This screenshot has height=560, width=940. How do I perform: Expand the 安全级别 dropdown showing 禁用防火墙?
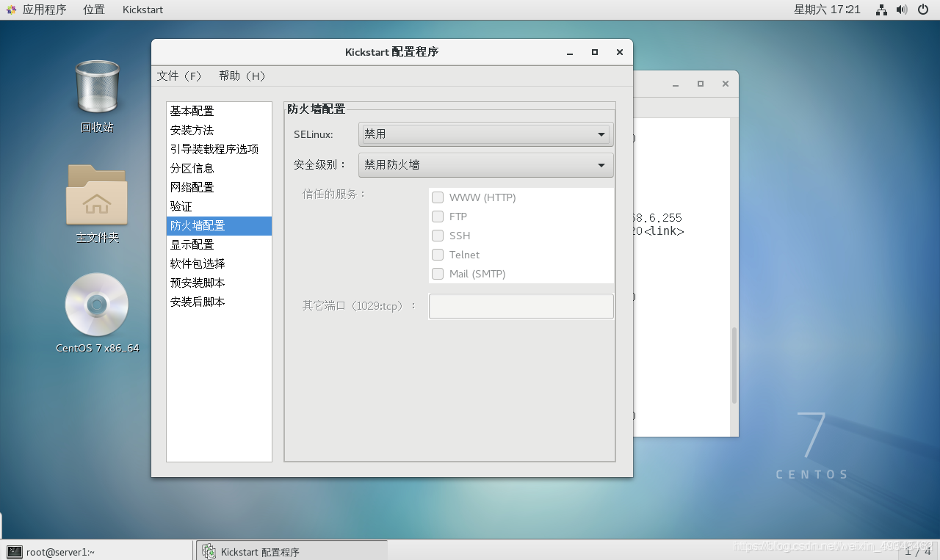point(485,165)
